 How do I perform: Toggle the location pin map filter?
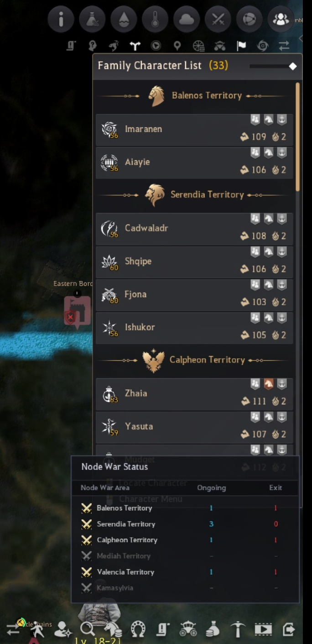point(177,46)
